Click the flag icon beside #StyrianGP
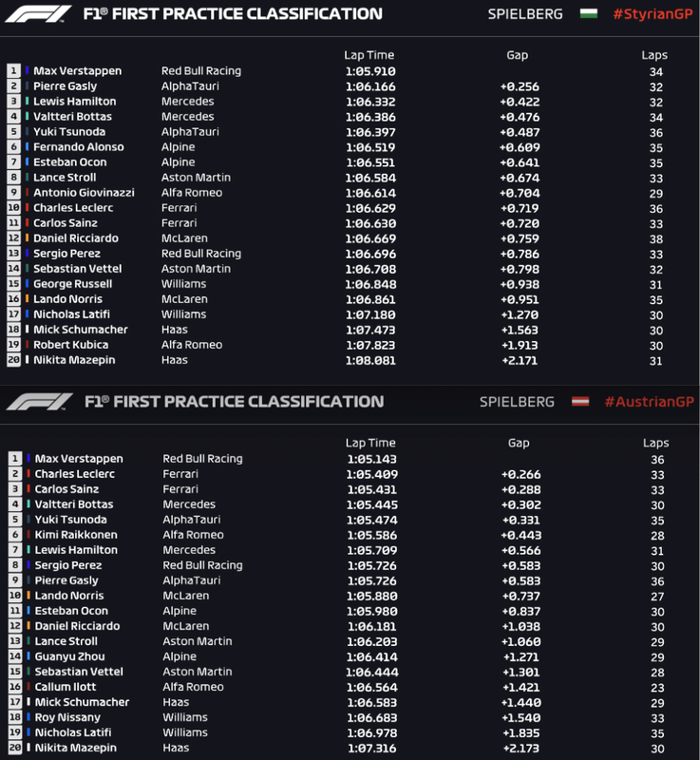This screenshot has height=760, width=700. coord(588,14)
